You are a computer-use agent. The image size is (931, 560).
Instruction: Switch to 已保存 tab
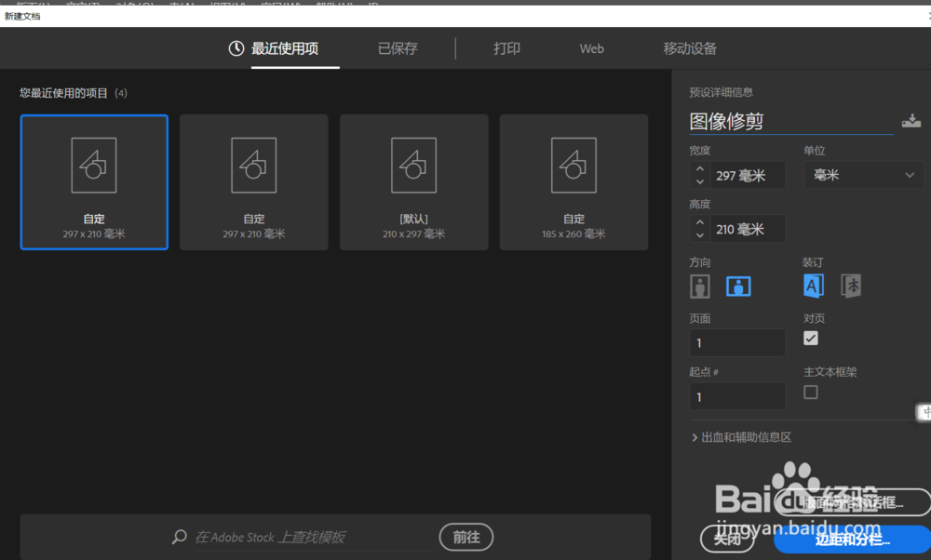(398, 48)
